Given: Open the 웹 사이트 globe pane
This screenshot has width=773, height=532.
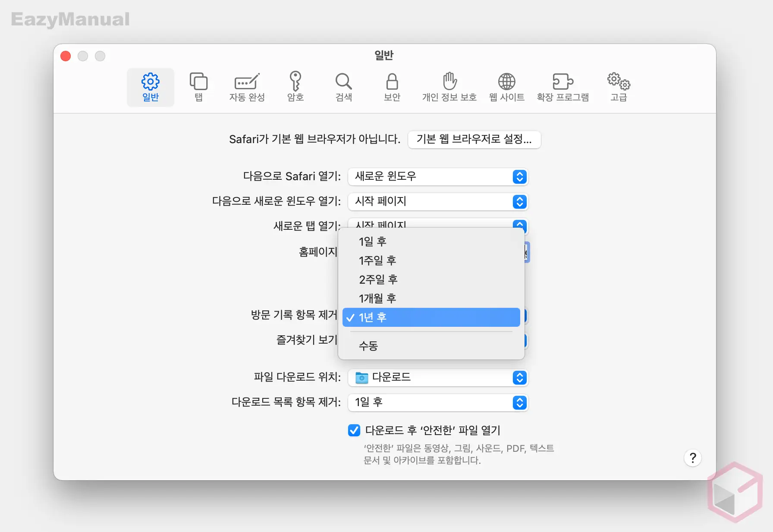Looking at the screenshot, I should [507, 88].
